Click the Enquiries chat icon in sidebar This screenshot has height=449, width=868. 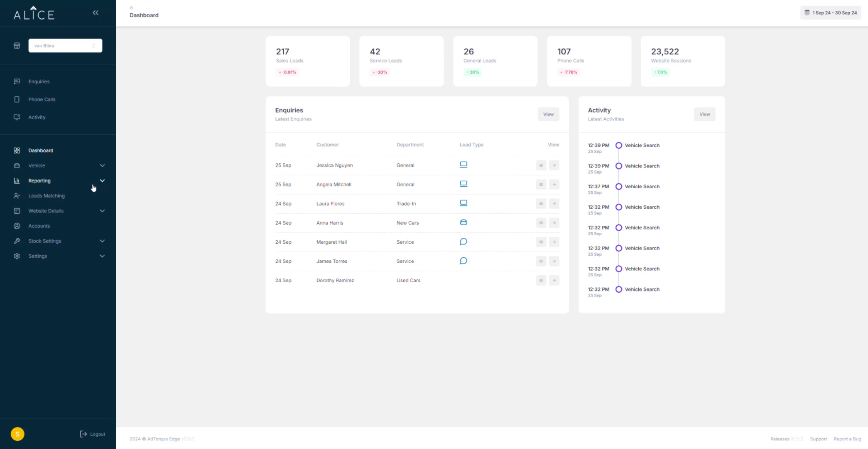(x=17, y=81)
